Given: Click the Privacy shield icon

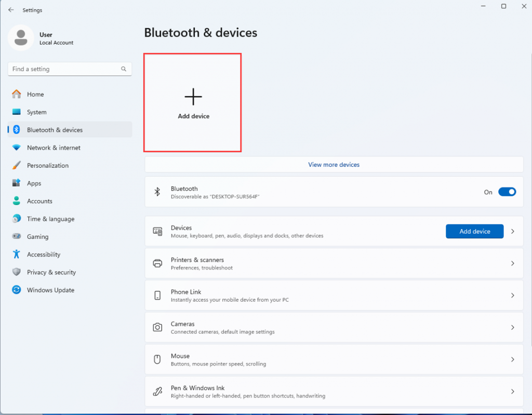Looking at the screenshot, I should pos(16,272).
